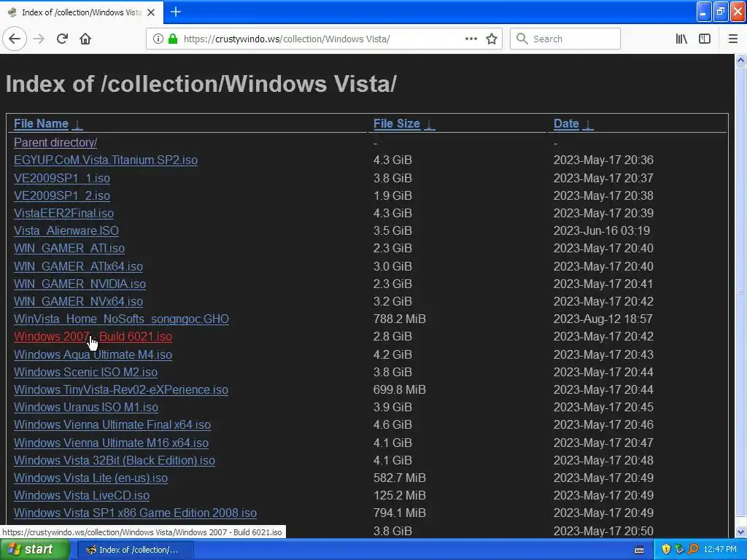Click Windows TinyVista-Rev02-eXPerience.iso
747x560 pixels.
(x=121, y=389)
